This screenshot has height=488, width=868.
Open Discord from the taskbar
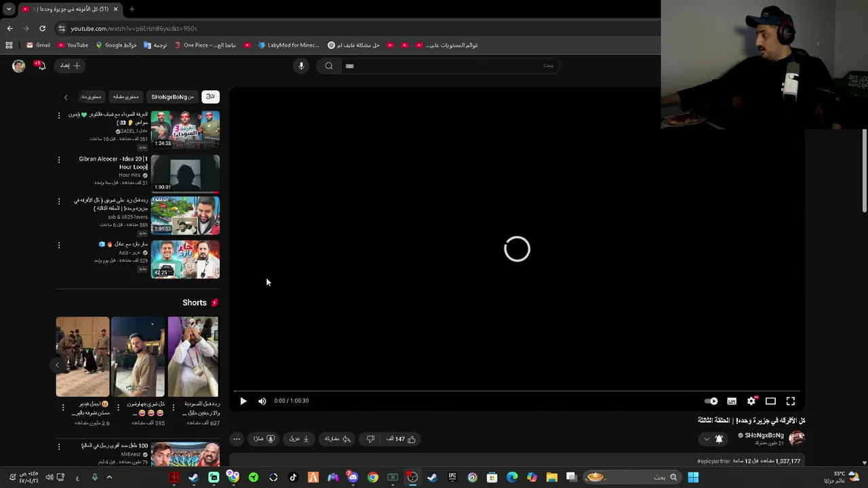click(353, 477)
